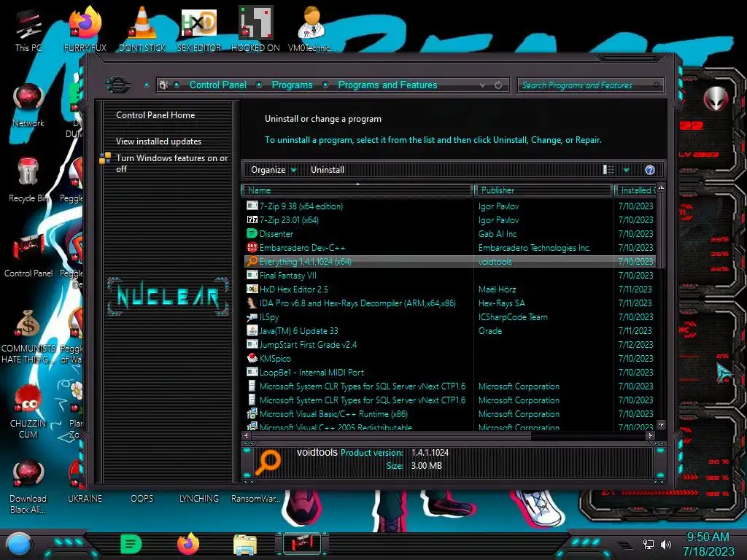747x560 pixels.
Task: Open File Explorer from the taskbar
Action: pyautogui.click(x=245, y=544)
